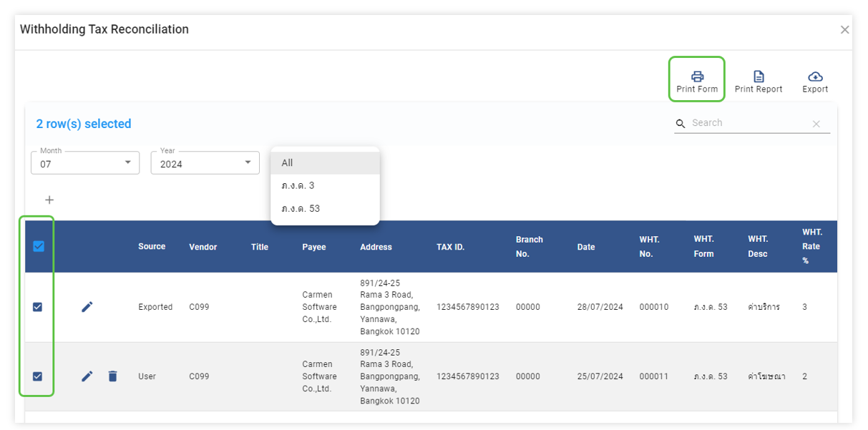
Task: Click the Print Form printer icon
Action: click(x=697, y=77)
